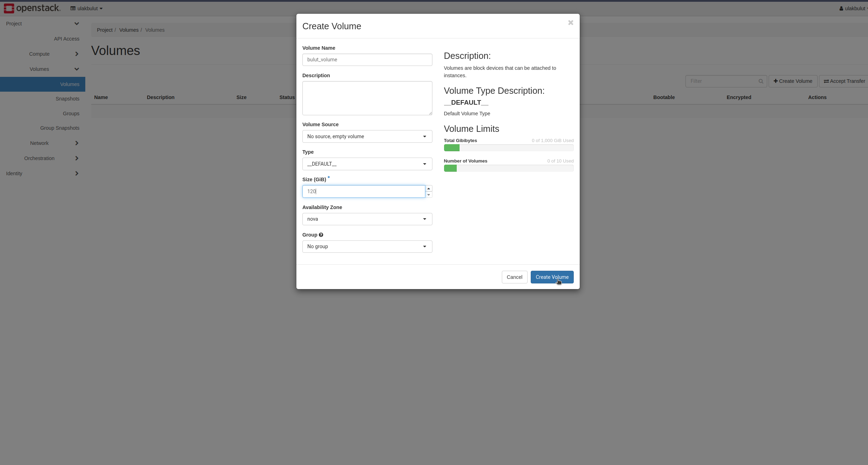Click the Total Gibibytes usage bar
The height and width of the screenshot is (465, 868).
click(x=509, y=148)
